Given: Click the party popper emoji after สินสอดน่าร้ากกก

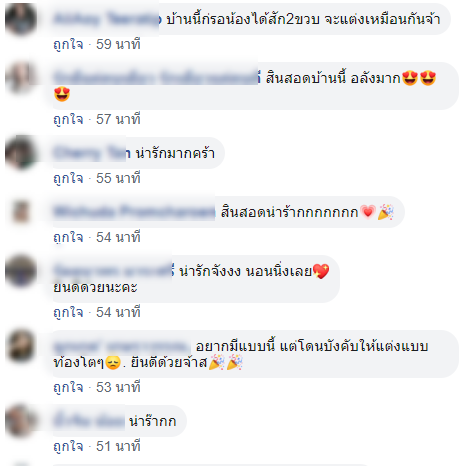Looking at the screenshot, I should coord(386,212).
